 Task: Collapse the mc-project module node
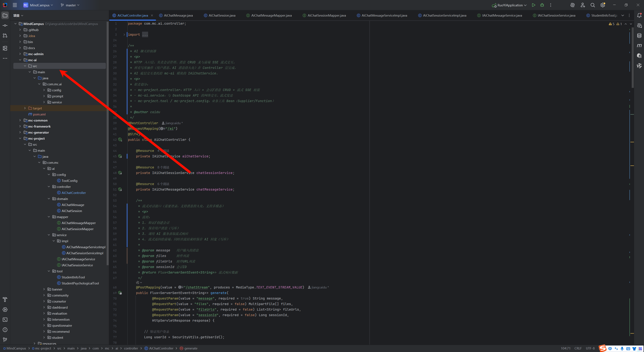click(20, 138)
